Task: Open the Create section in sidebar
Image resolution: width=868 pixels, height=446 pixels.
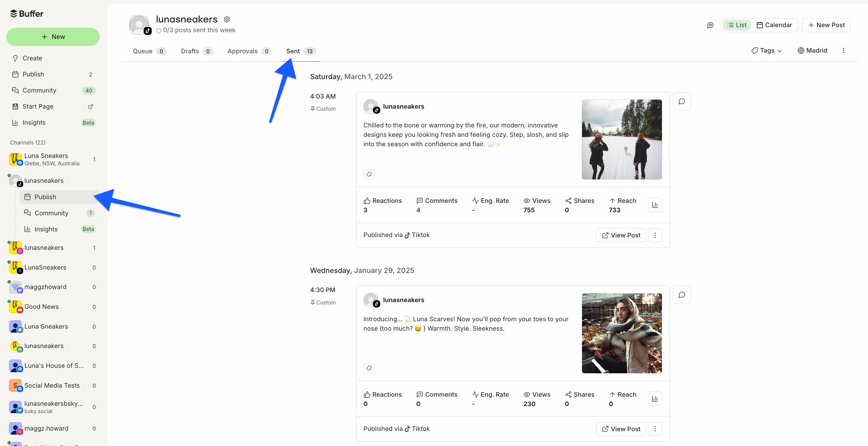Action: [53, 58]
